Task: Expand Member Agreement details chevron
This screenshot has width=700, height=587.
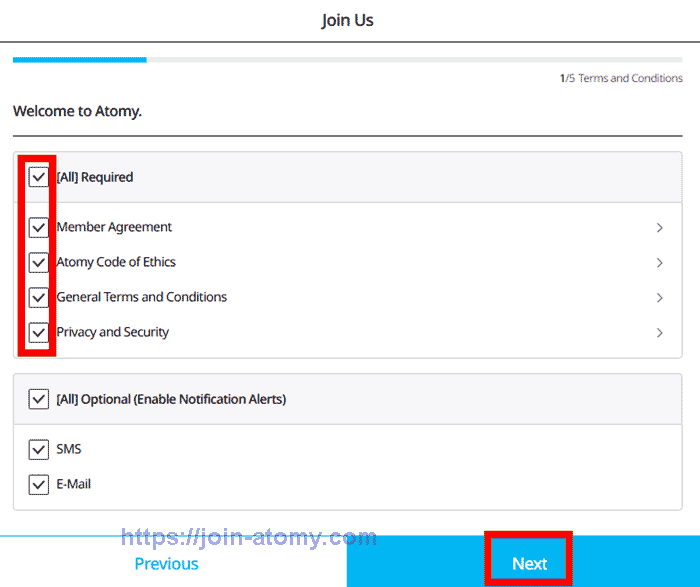Action: click(x=659, y=228)
